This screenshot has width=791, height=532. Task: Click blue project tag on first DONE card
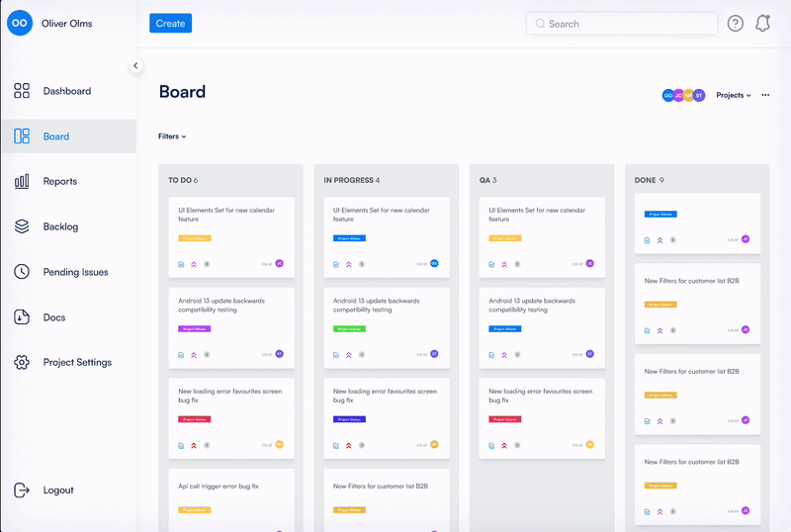point(660,214)
